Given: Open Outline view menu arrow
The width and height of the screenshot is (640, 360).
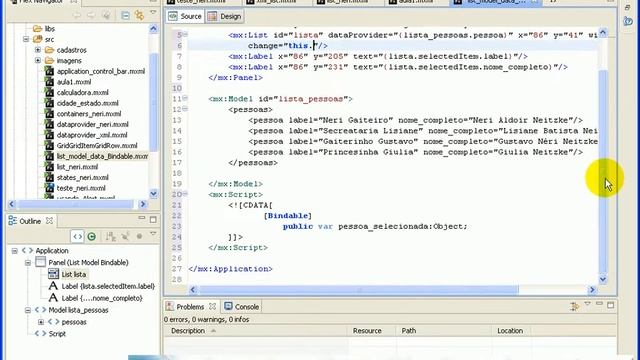Looking at the screenshot, I should (153, 234).
